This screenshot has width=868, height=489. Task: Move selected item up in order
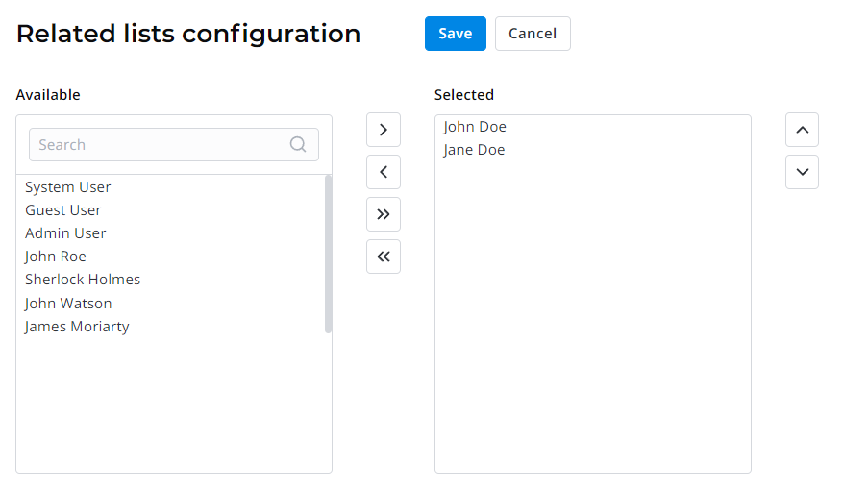pos(802,130)
